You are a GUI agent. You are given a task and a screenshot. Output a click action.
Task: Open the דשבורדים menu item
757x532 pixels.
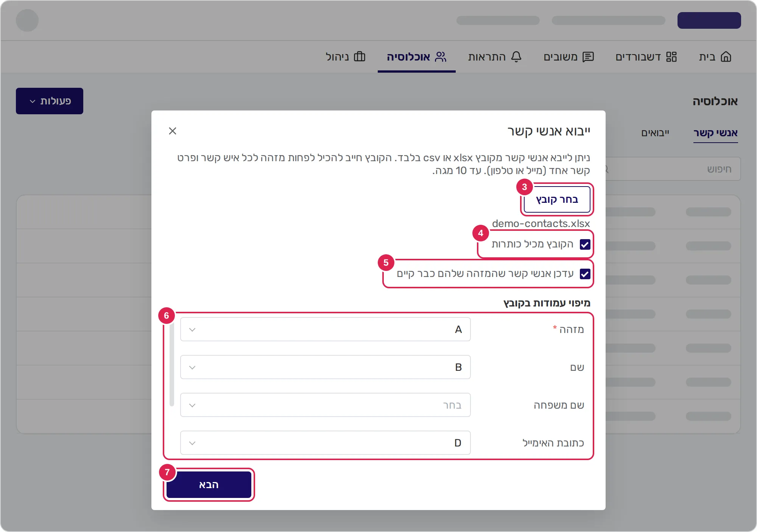pos(646,57)
